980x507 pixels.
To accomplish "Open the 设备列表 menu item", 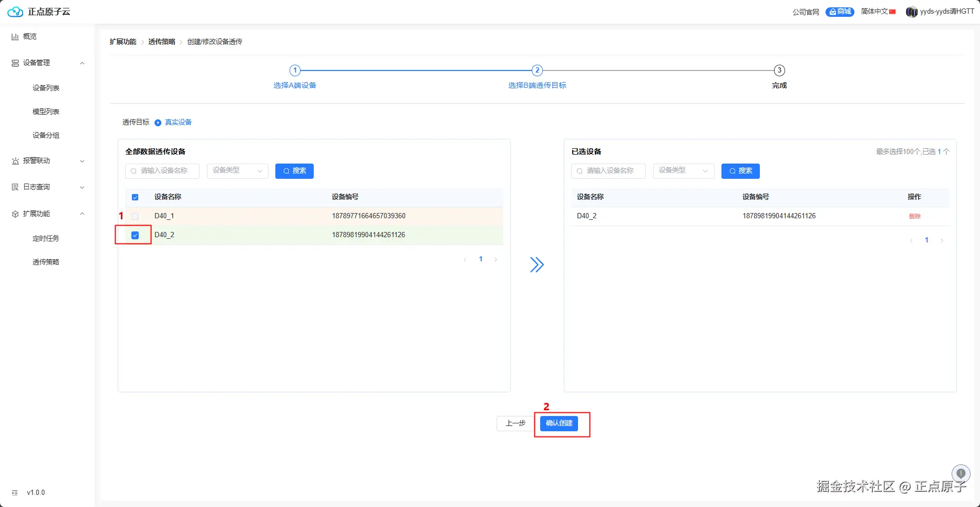I will coord(46,88).
